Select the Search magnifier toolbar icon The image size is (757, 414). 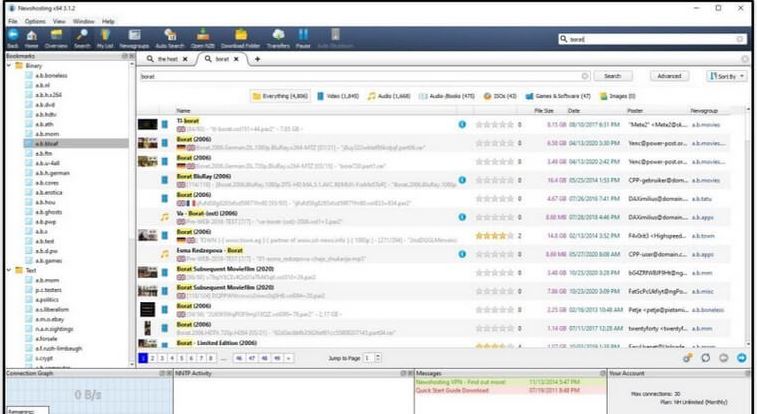[82, 38]
